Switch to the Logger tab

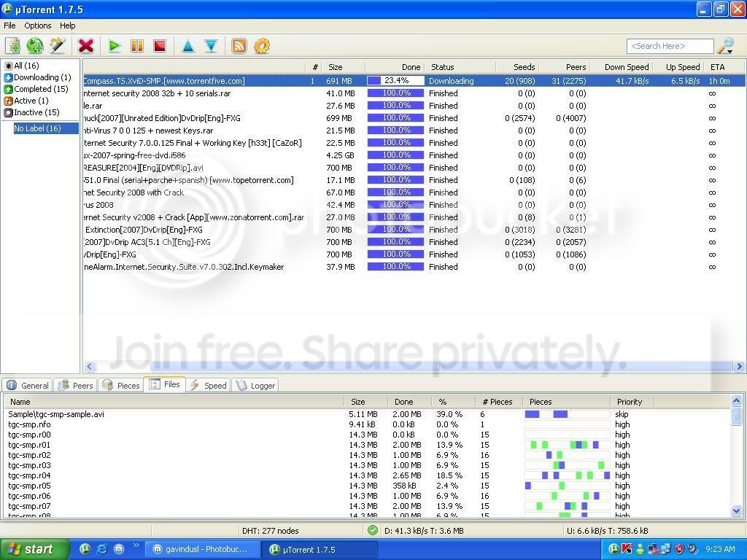point(256,385)
